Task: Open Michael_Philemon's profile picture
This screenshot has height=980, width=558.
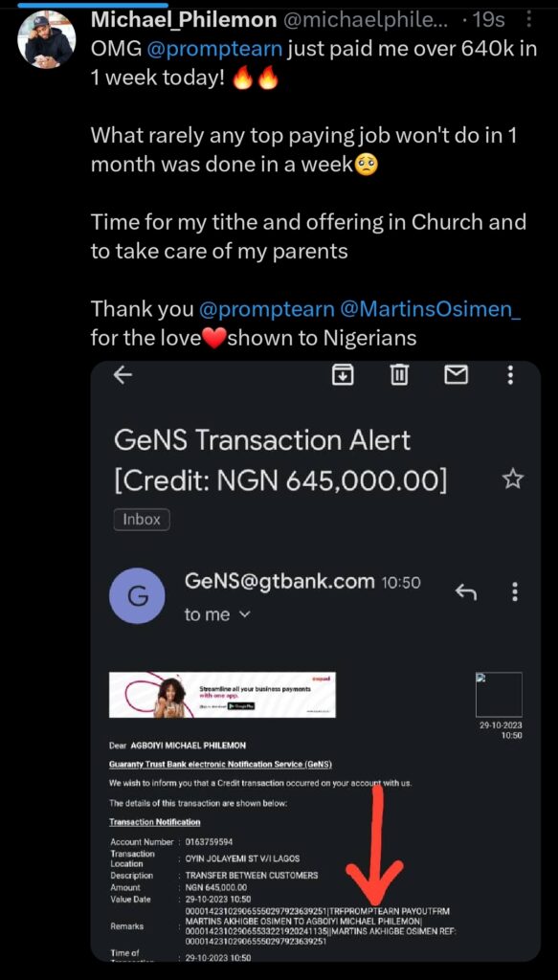Action: pos(46,39)
